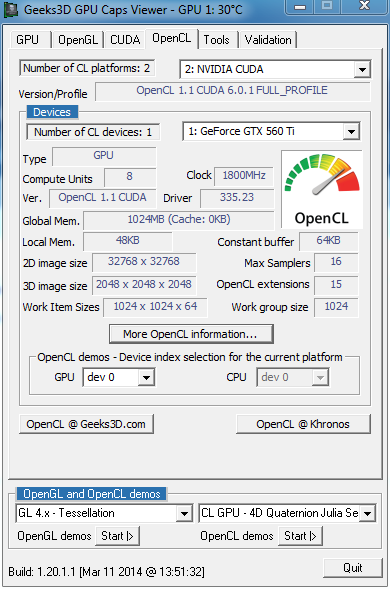Click the OpenGL and OpenCL demos group label
The height and width of the screenshot is (589, 390).
(92, 494)
